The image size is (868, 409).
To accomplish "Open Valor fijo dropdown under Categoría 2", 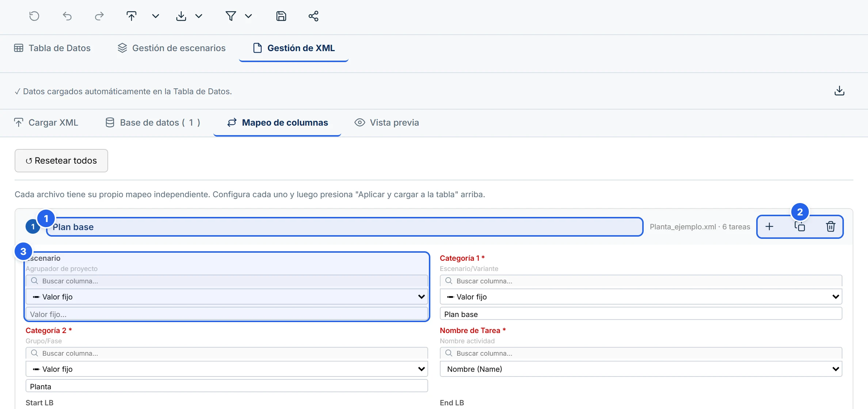I will click(x=226, y=369).
